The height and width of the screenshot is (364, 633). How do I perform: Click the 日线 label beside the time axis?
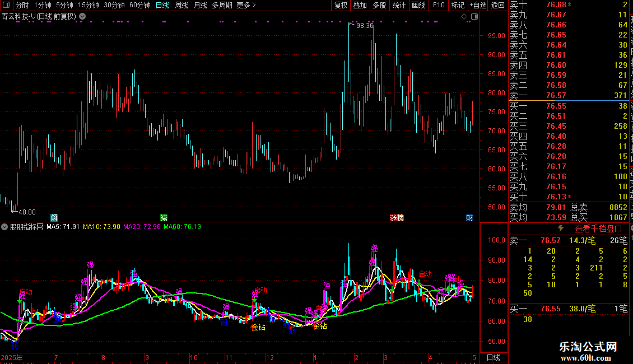pyautogui.click(x=494, y=357)
